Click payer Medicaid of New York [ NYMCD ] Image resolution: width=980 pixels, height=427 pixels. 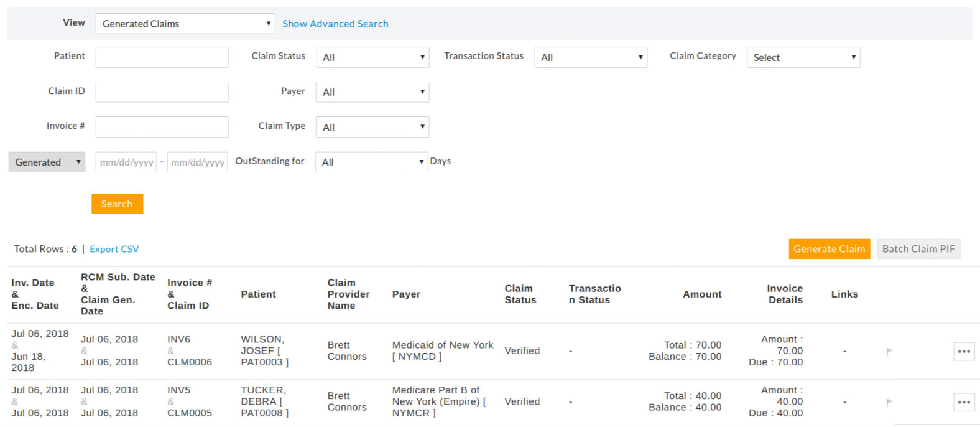(x=443, y=350)
